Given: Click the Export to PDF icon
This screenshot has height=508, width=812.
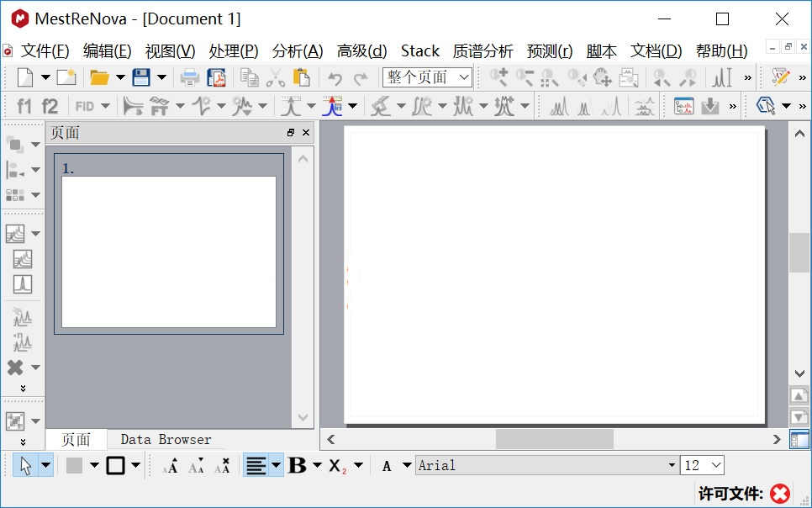Looking at the screenshot, I should [x=217, y=78].
